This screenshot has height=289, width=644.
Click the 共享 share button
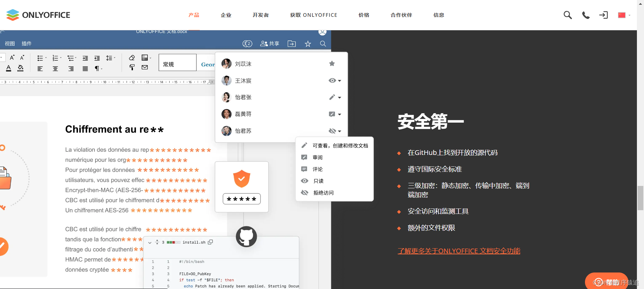click(x=270, y=43)
